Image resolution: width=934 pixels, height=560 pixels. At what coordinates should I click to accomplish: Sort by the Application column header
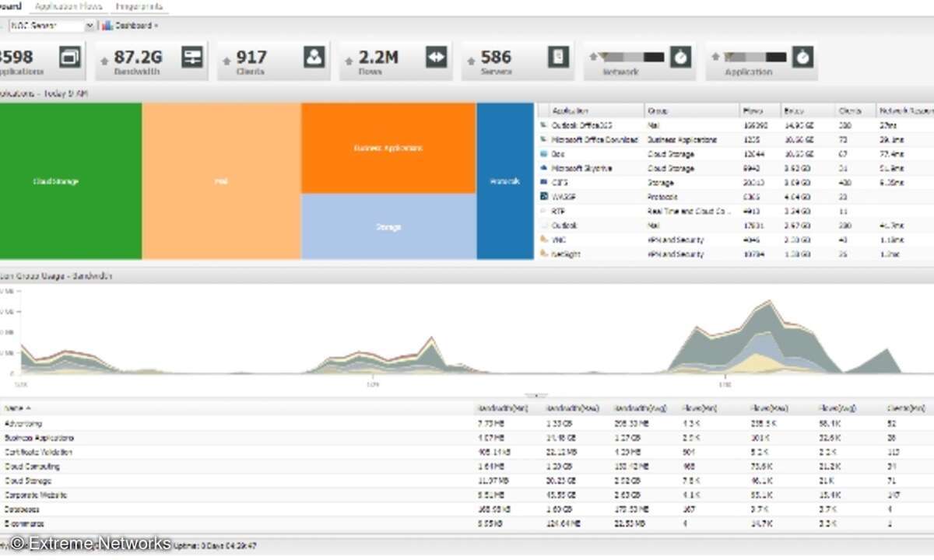tap(597, 111)
